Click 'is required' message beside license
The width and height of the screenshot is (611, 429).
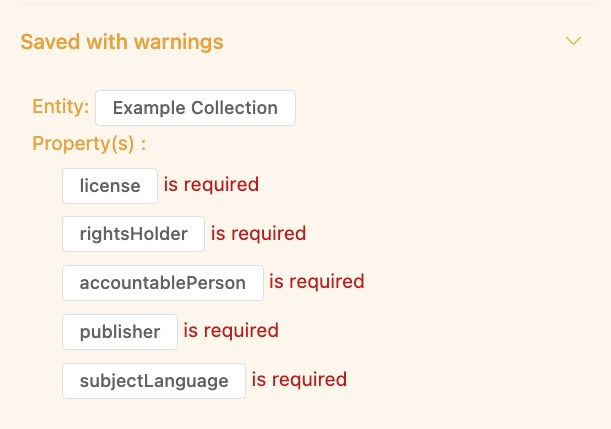coord(211,185)
